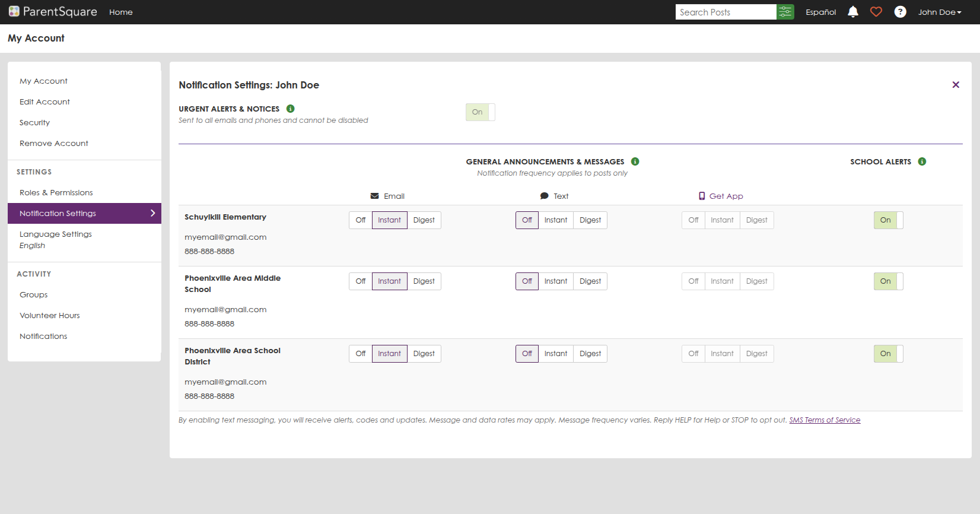Set Phoenixville School District email to Off
980x514 pixels.
(x=361, y=354)
